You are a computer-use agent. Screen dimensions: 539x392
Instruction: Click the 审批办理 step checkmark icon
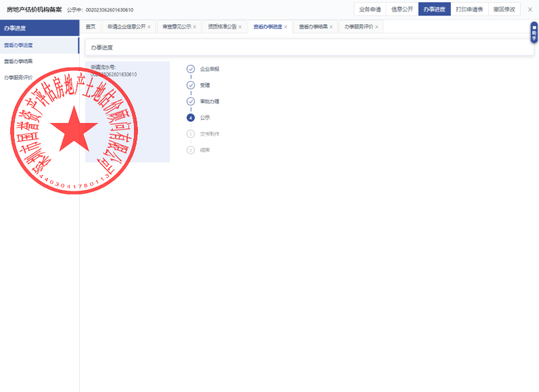[x=191, y=101]
